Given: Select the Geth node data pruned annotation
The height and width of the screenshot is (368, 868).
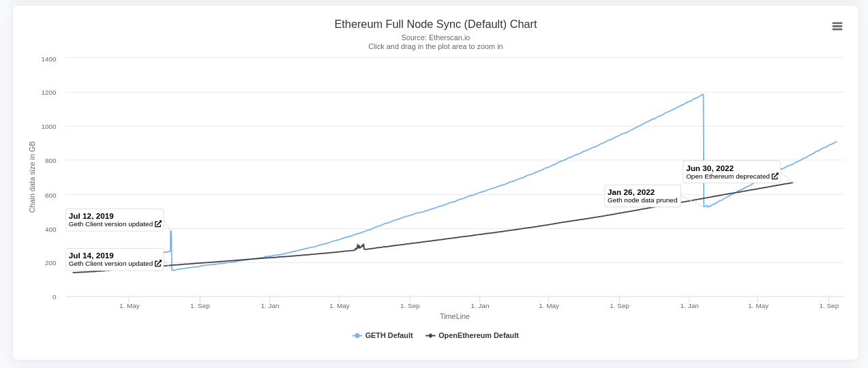Looking at the screenshot, I should pyautogui.click(x=642, y=200).
